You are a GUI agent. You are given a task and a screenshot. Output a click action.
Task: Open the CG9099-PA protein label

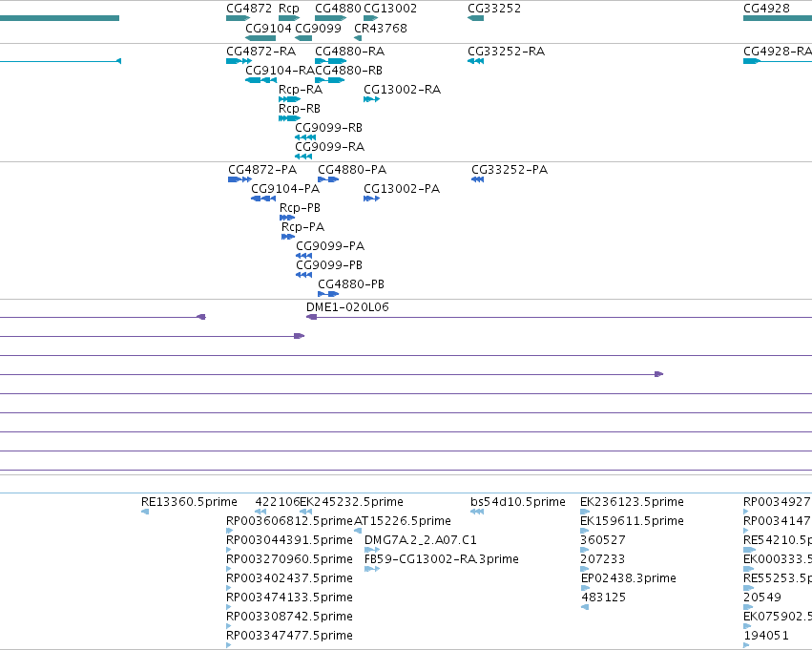click(x=330, y=246)
